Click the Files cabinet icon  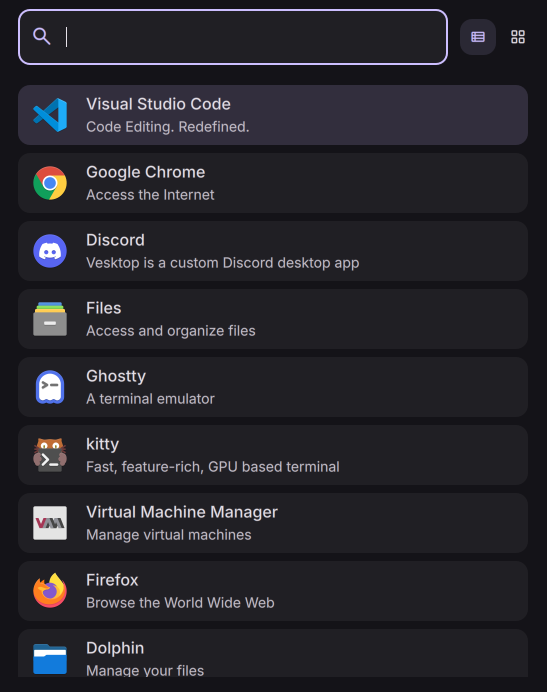coord(50,319)
